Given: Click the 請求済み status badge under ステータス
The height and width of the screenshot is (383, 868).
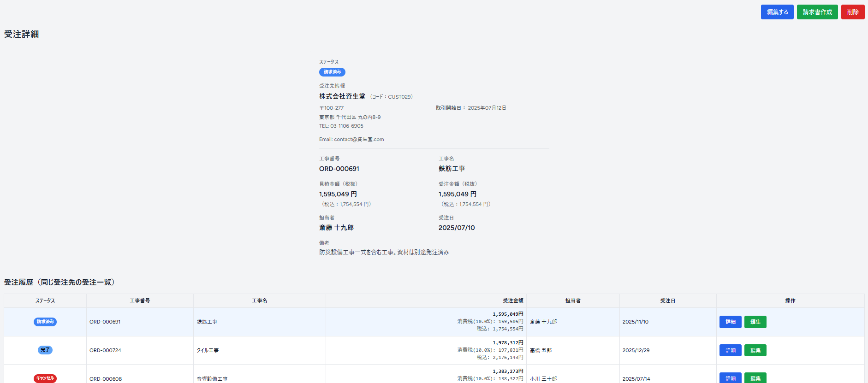Looking at the screenshot, I should (332, 72).
